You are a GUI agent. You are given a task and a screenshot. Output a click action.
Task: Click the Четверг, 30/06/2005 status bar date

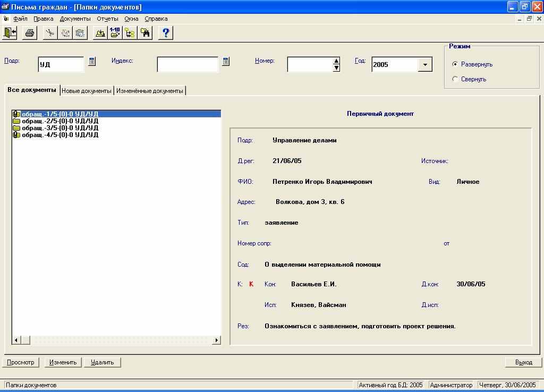(507, 385)
